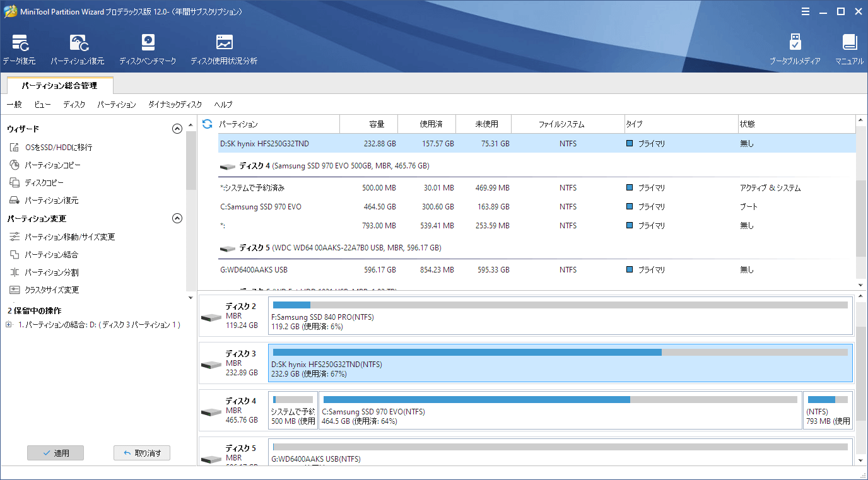Screen dimensions: 868x480
Task: Run パーティション復元 wizard in sidebar
Action: 44,200
